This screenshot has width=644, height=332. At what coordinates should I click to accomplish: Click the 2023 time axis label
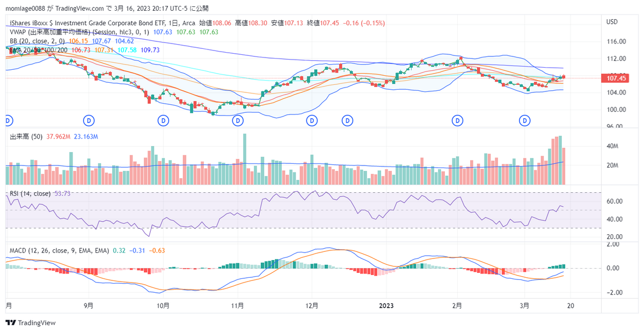pos(386,306)
